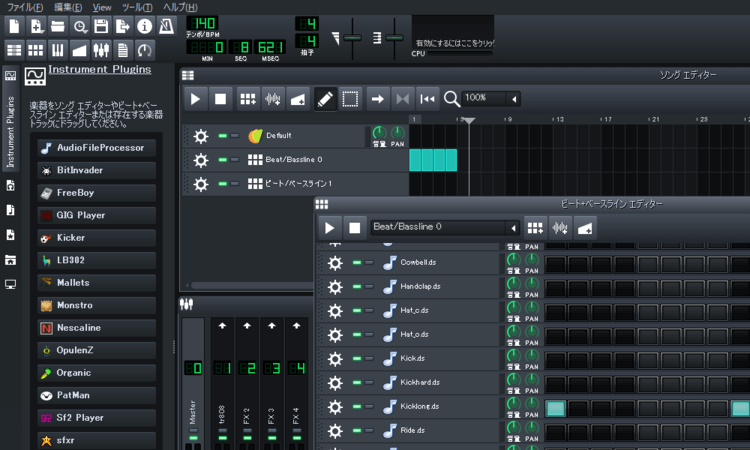Export project using the export icon
Image resolution: width=750 pixels, height=450 pixels.
[x=123, y=25]
